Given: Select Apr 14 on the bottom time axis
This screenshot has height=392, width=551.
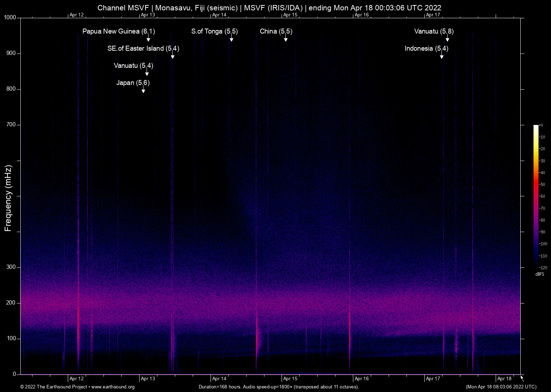Looking at the screenshot, I should pos(219,379).
